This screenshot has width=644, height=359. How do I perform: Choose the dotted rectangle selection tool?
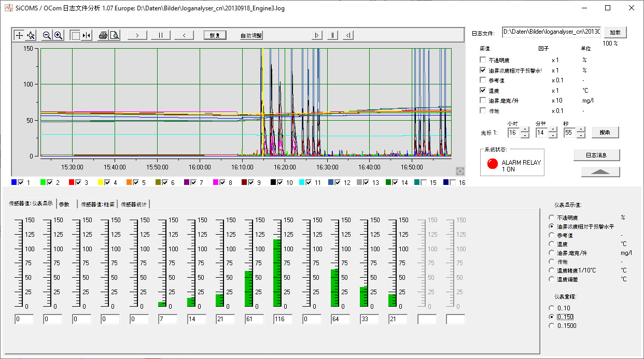click(x=75, y=35)
